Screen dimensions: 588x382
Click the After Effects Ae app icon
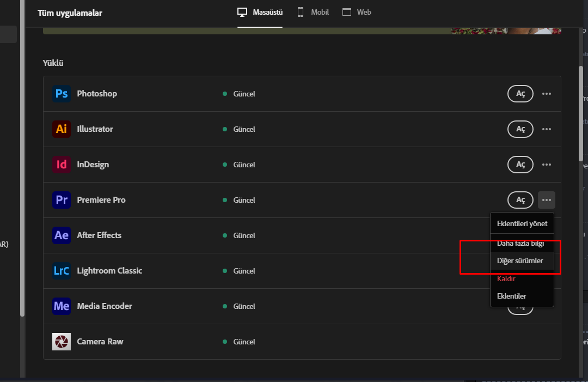[62, 235]
